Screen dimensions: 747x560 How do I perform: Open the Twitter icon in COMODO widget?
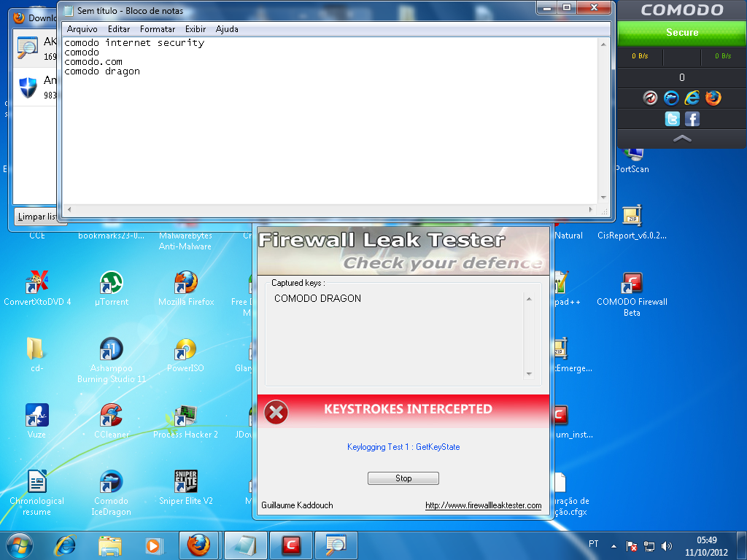(x=672, y=119)
